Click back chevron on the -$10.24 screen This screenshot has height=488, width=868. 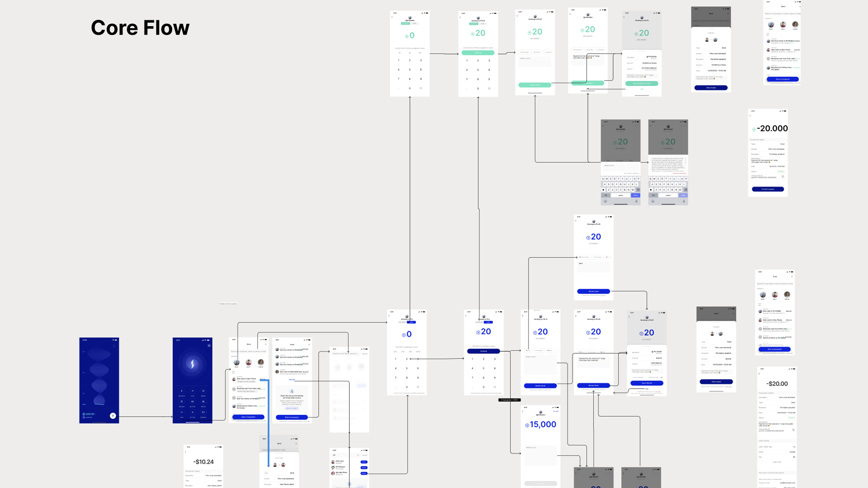(186, 451)
